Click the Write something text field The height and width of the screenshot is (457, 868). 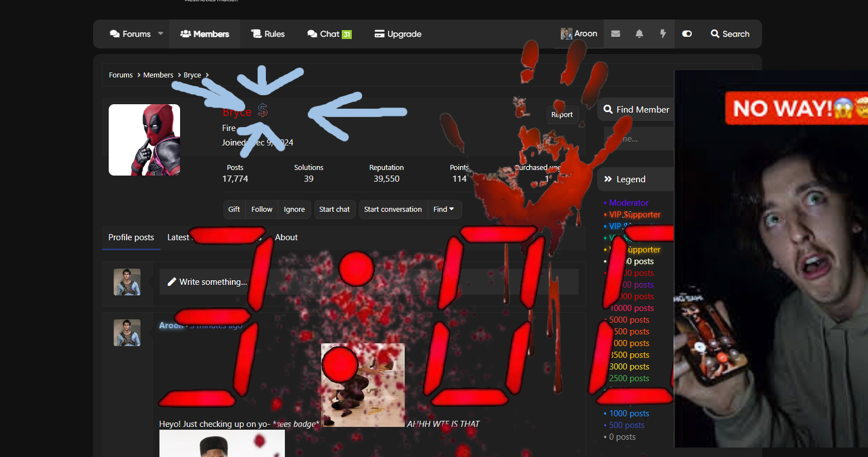coord(369,282)
